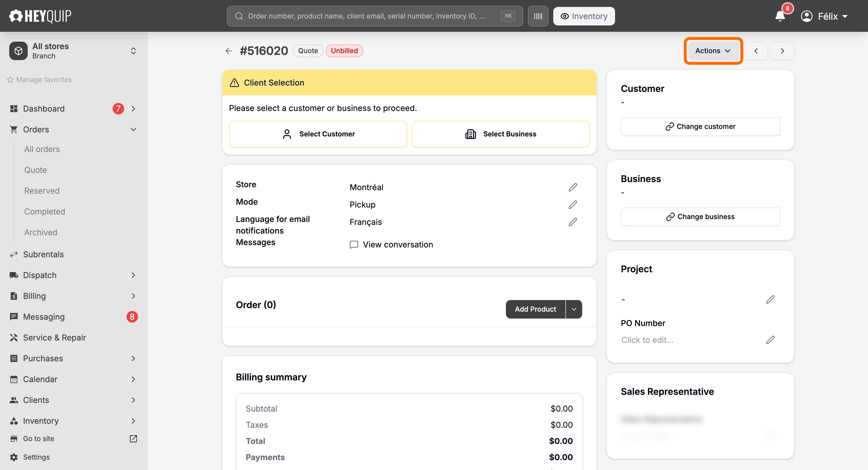Focus the order search field
Image resolution: width=868 pixels, height=470 pixels.
[375, 16]
